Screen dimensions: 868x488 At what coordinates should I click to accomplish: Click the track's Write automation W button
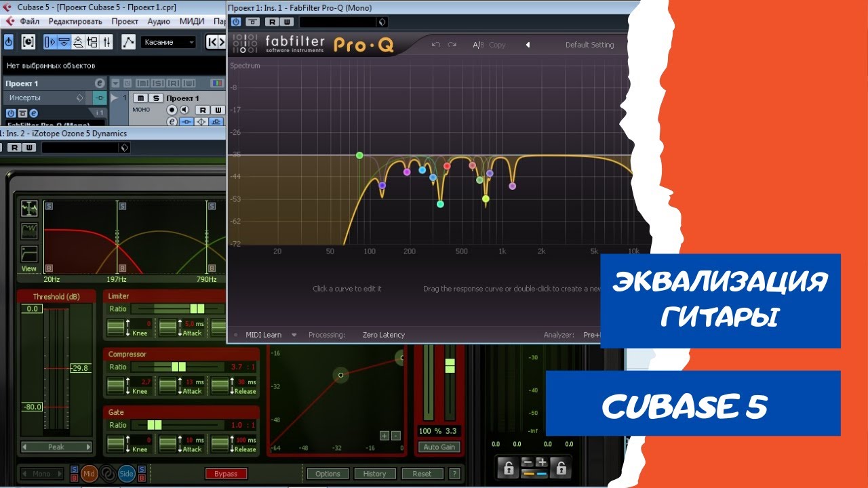coord(217,110)
